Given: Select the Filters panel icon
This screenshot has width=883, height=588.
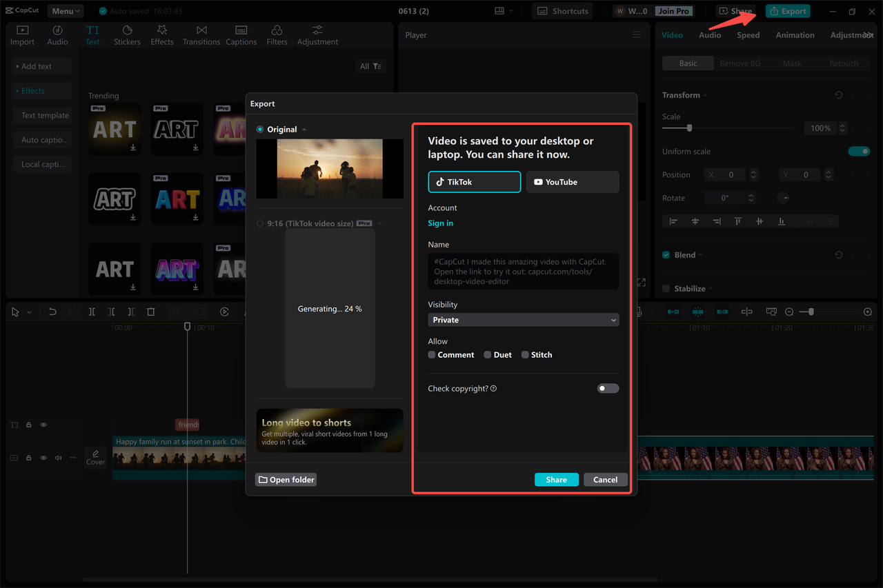Looking at the screenshot, I should pos(276,34).
